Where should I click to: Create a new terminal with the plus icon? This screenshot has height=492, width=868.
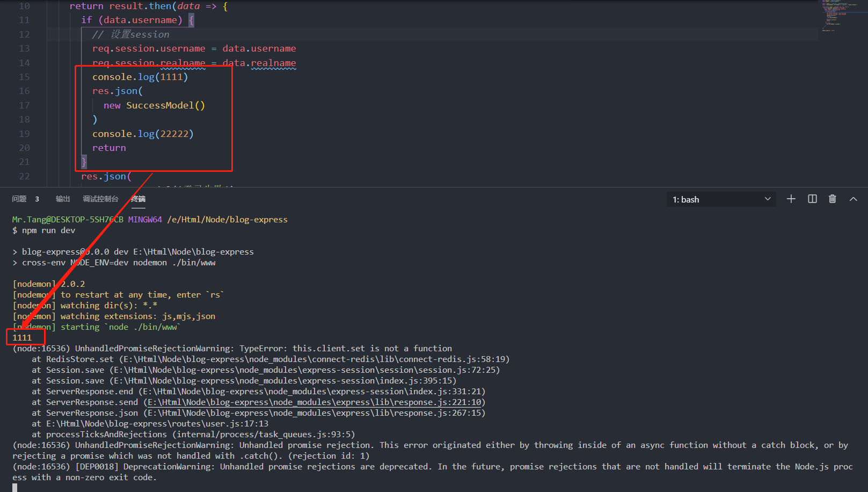pos(791,199)
